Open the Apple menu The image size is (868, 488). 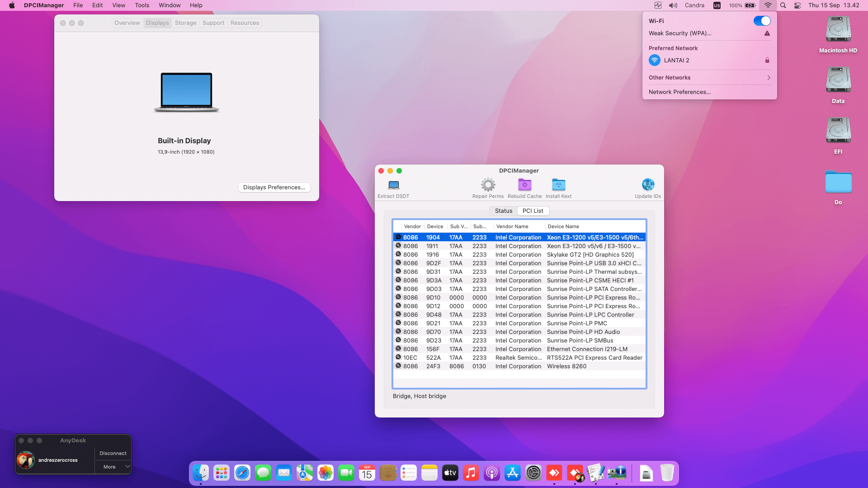pos(12,5)
